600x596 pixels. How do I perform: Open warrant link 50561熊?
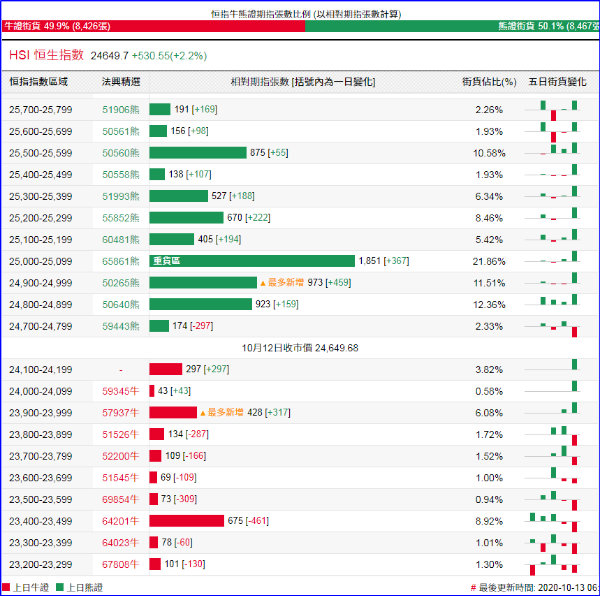tap(121, 132)
